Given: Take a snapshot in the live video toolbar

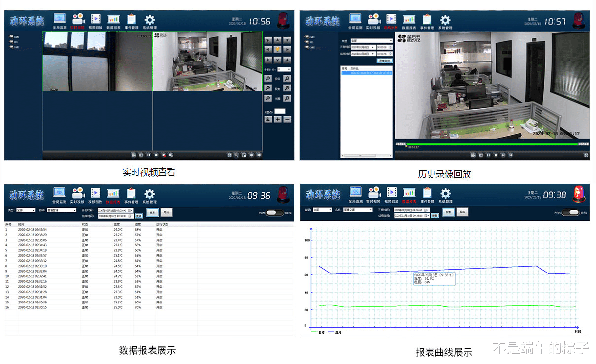Looking at the screenshot, I should pos(141,155).
